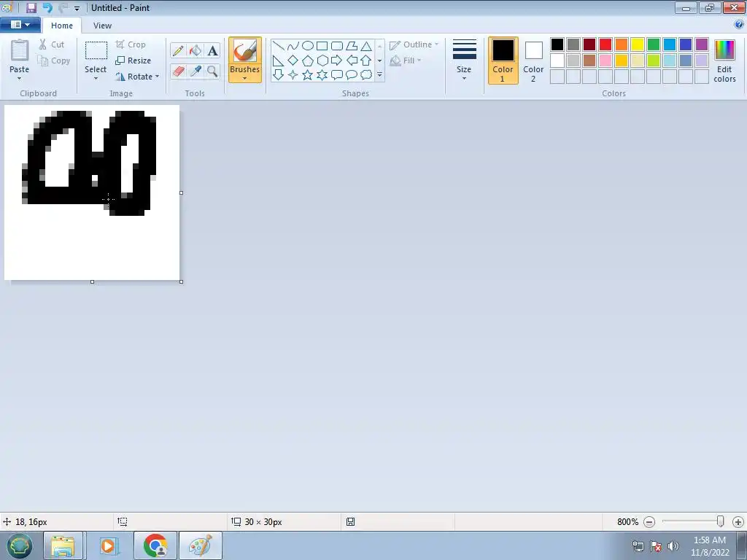Pick the Down arrow shape

pos(278,75)
